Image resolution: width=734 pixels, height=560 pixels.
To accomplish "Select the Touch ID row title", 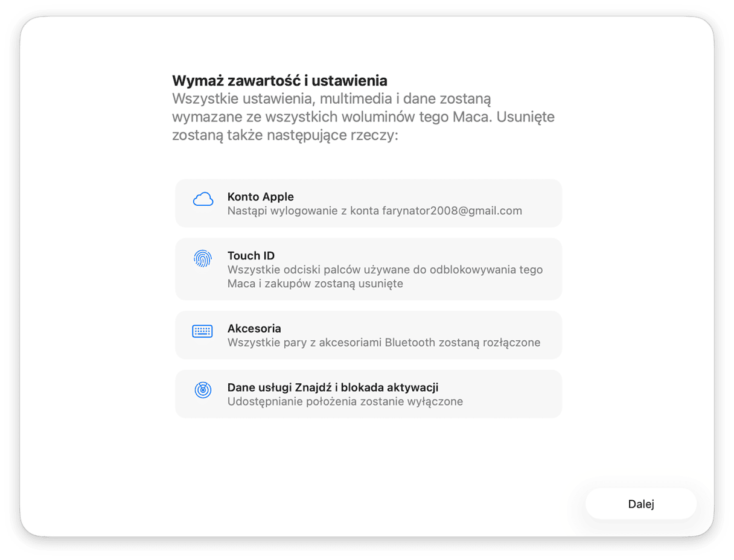I will pyautogui.click(x=251, y=256).
